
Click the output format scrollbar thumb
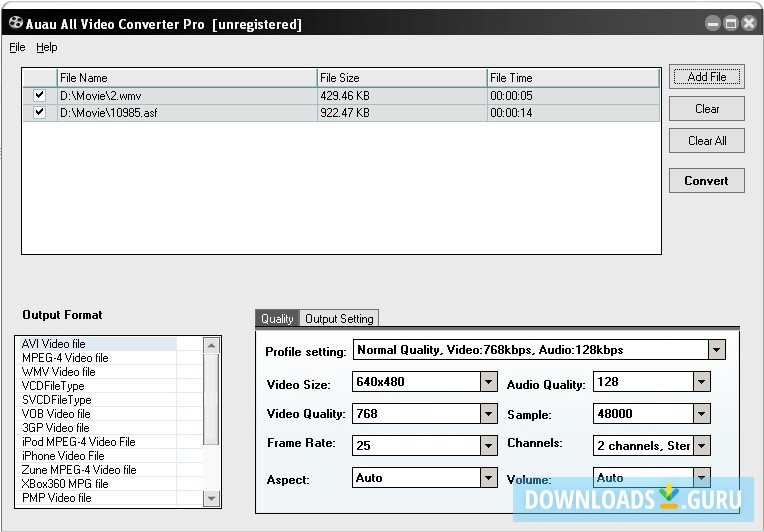click(x=211, y=399)
